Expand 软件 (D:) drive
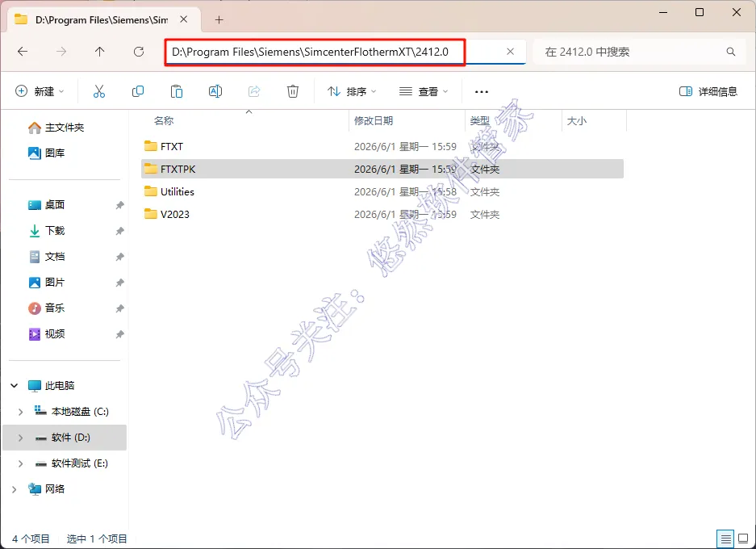The image size is (756, 549). [20, 438]
